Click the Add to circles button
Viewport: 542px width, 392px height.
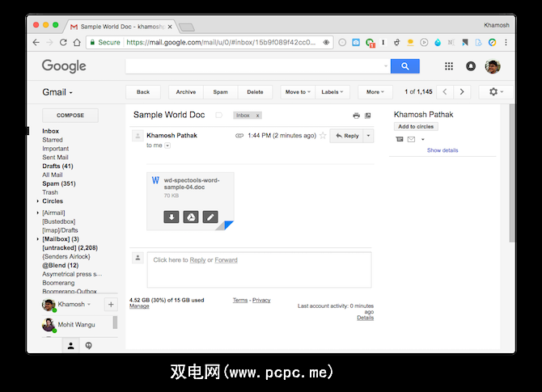tap(416, 126)
